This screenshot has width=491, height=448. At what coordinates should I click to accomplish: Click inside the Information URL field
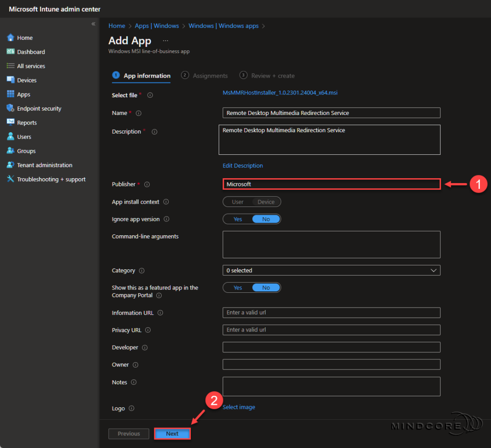tap(331, 312)
